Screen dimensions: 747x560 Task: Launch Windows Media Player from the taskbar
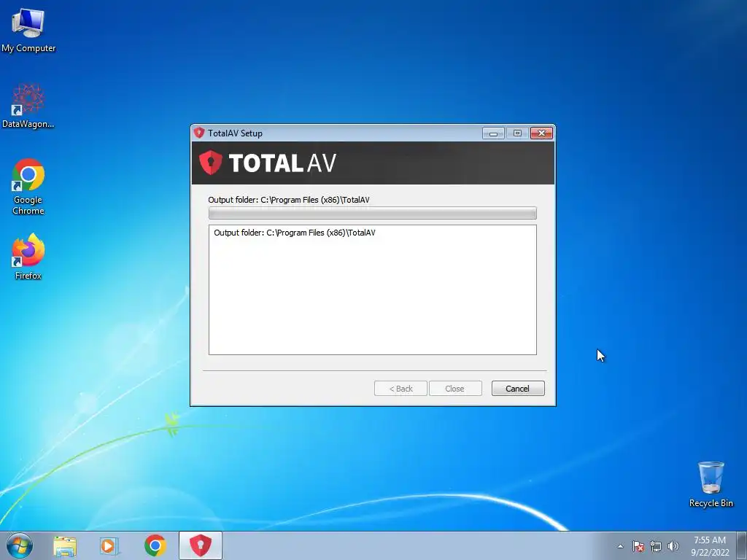point(109,545)
